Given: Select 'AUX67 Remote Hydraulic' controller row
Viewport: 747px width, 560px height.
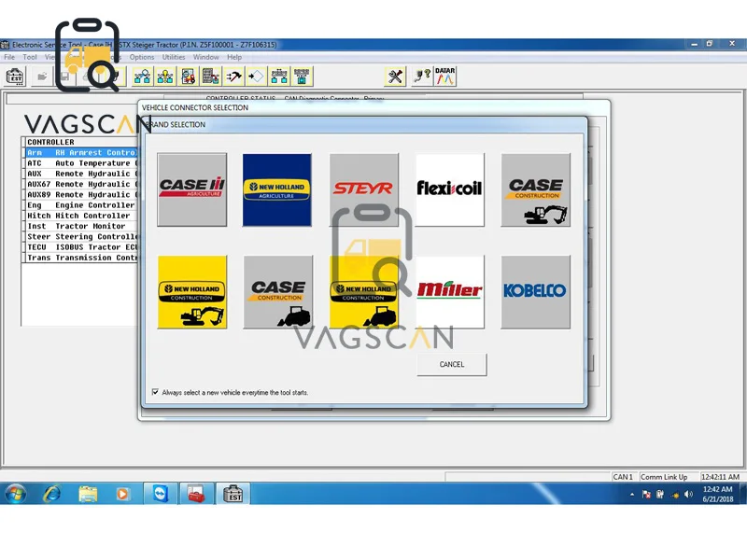Looking at the screenshot, I should click(81, 184).
